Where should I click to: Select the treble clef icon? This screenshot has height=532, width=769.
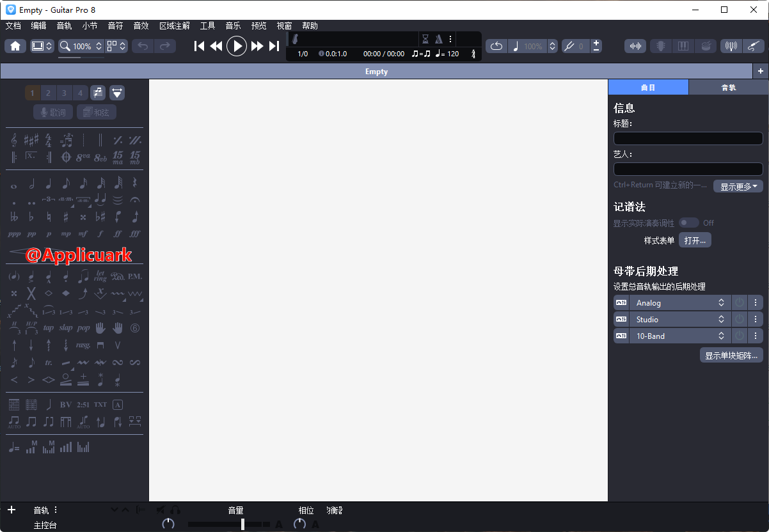(x=14, y=141)
